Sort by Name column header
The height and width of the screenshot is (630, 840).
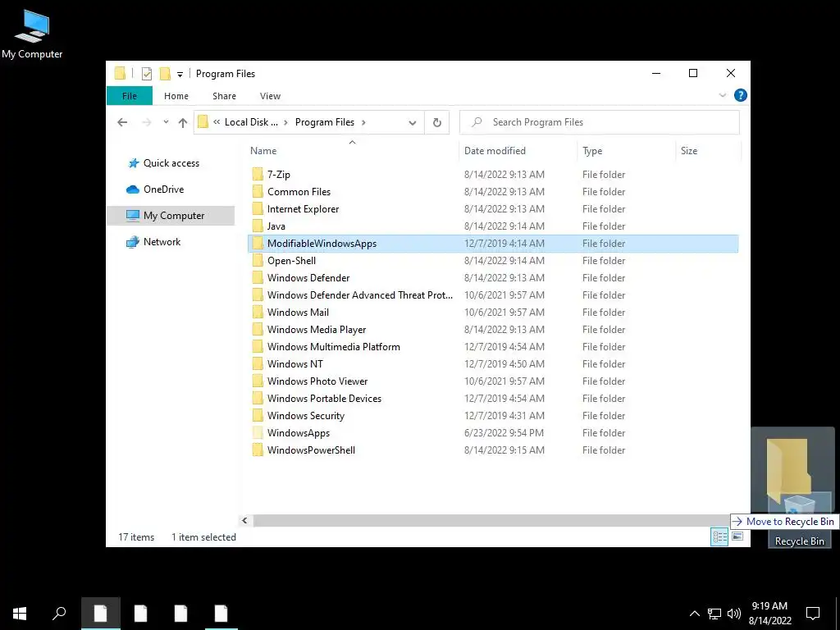tap(263, 151)
